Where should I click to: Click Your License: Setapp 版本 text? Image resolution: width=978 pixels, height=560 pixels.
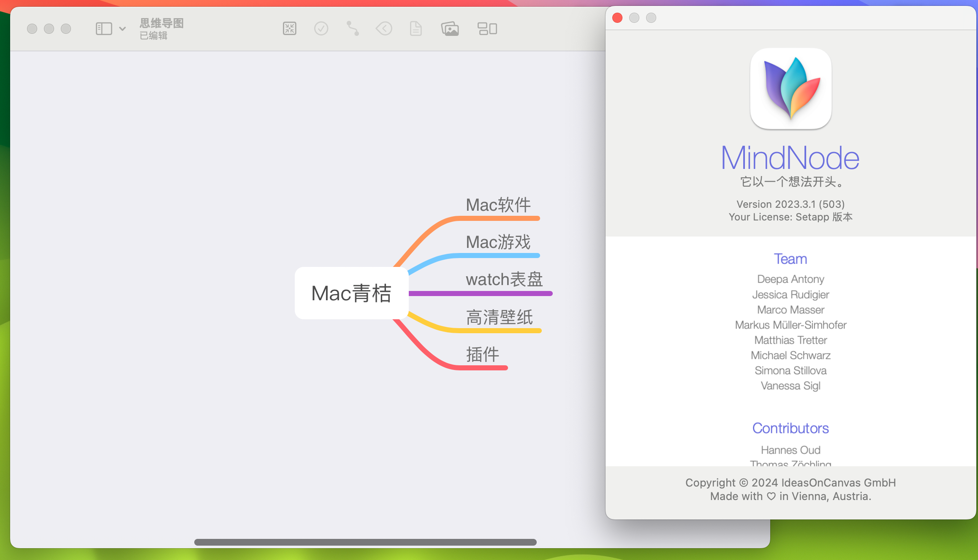[x=791, y=217]
